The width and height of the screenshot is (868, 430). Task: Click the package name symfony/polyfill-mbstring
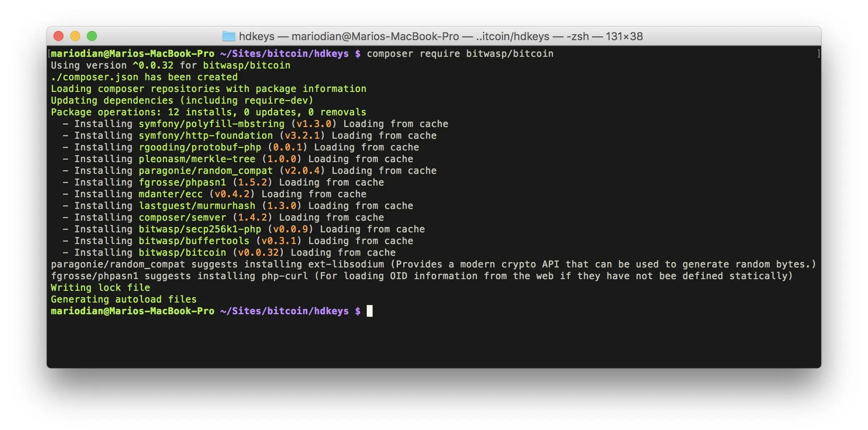click(211, 124)
